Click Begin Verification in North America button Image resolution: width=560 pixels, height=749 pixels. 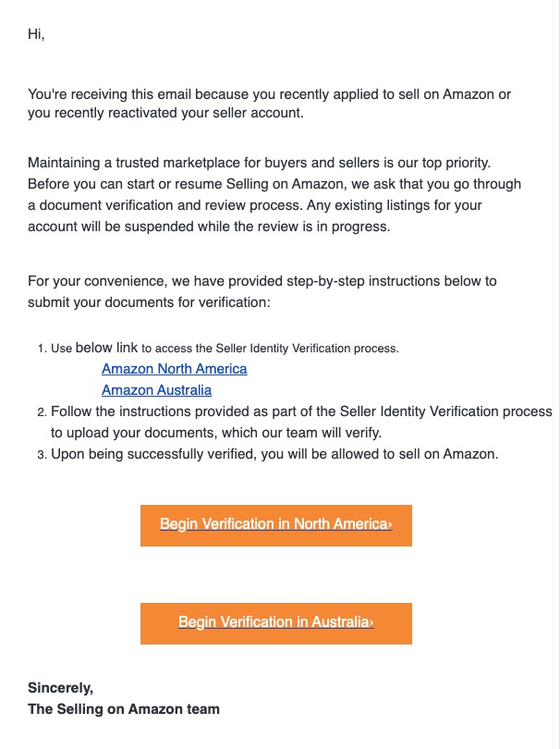tap(276, 525)
